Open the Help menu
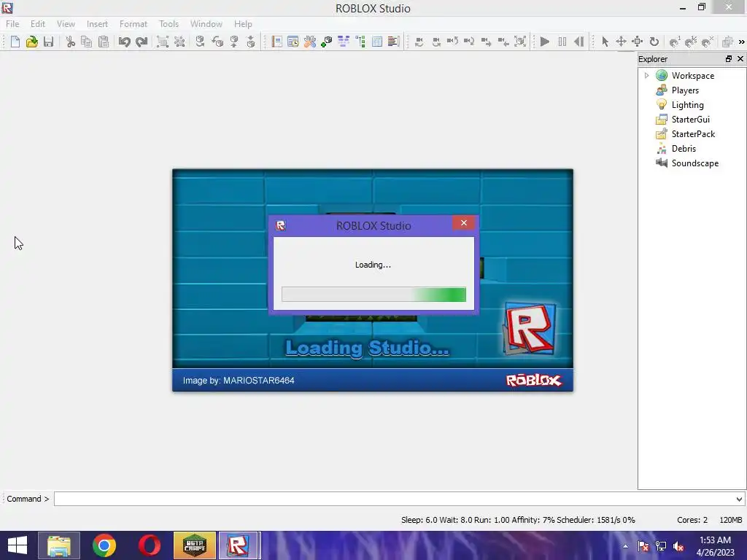 pos(243,24)
